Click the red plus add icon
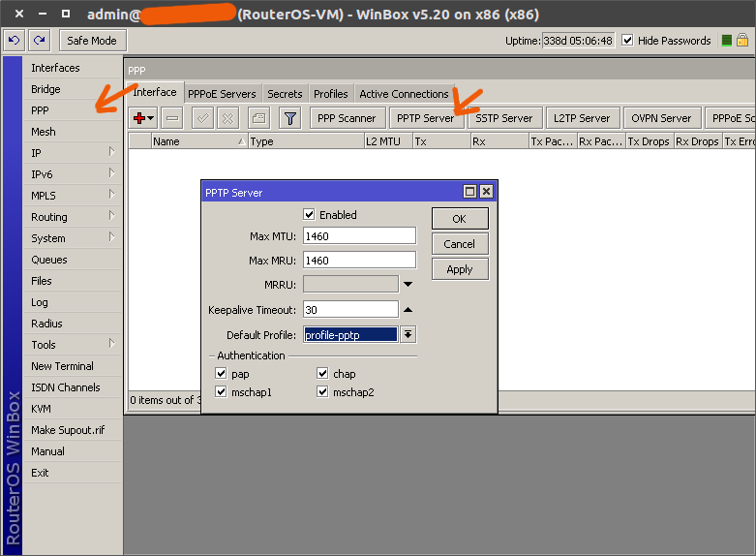The image size is (756, 556). click(x=143, y=118)
